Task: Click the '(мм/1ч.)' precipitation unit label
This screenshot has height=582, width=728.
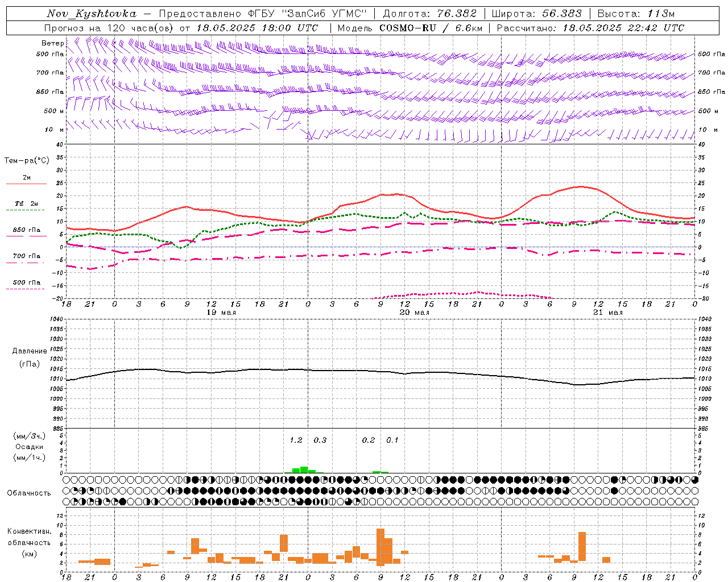Action: click(x=30, y=458)
